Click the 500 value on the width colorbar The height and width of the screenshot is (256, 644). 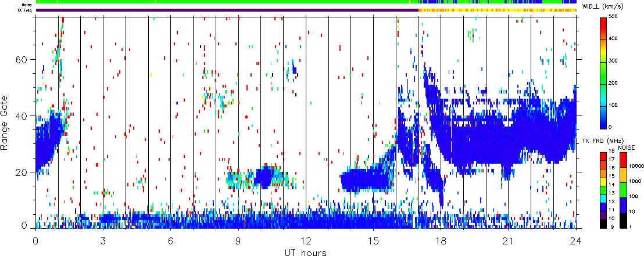pos(614,17)
